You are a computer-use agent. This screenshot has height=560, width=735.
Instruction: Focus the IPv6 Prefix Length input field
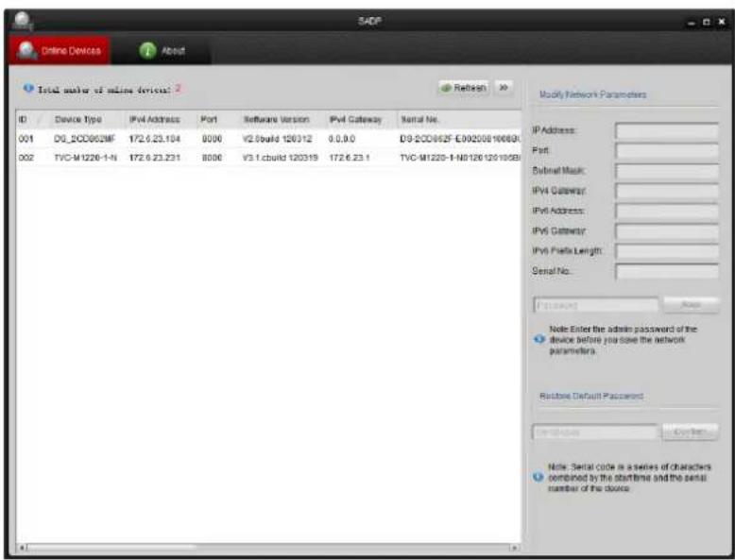(667, 251)
